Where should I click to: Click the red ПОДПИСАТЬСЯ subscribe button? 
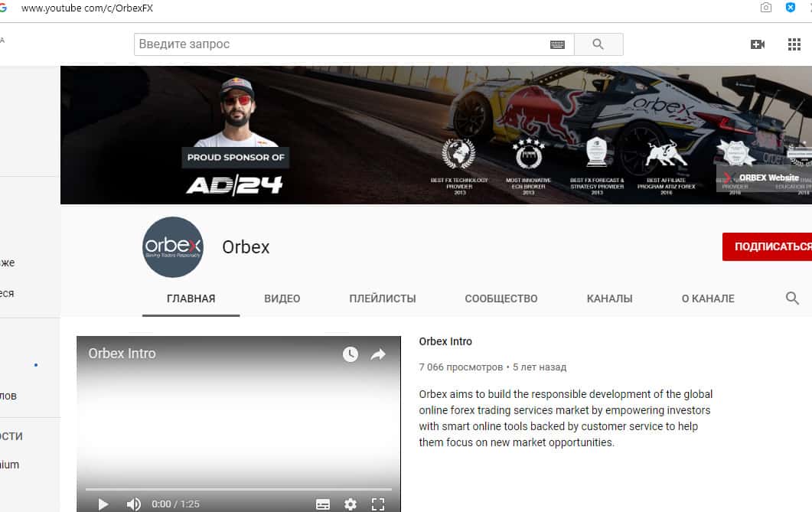pyautogui.click(x=768, y=246)
